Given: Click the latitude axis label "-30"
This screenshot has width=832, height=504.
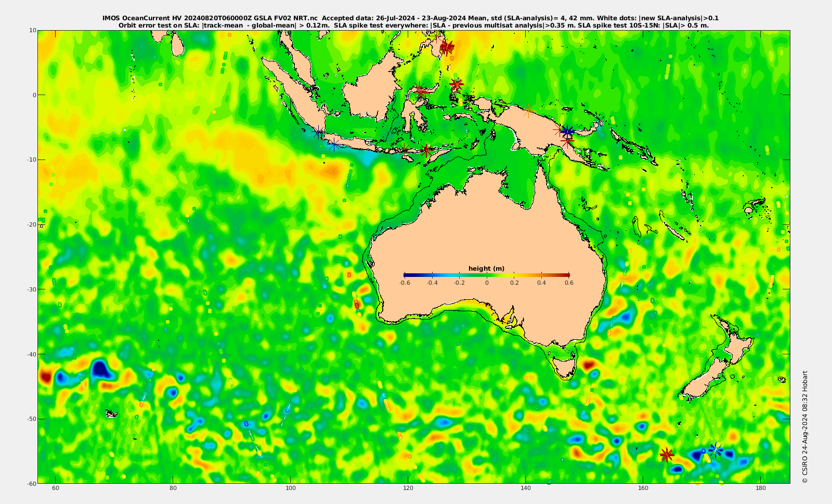Looking at the screenshot, I should [x=31, y=289].
